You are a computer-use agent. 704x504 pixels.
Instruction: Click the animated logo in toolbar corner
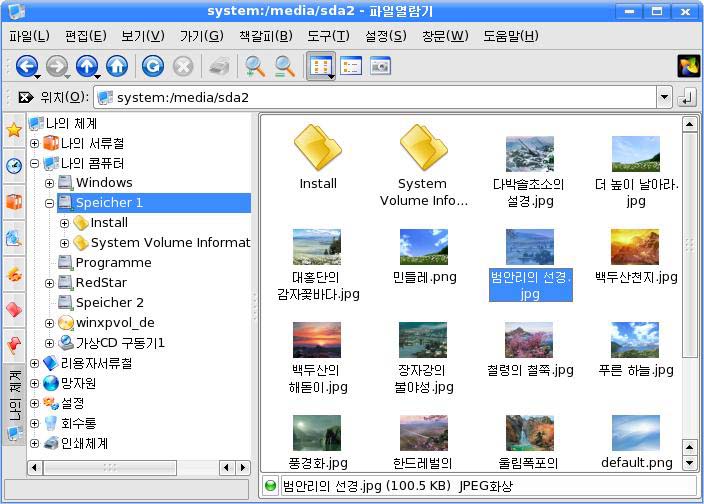[688, 66]
